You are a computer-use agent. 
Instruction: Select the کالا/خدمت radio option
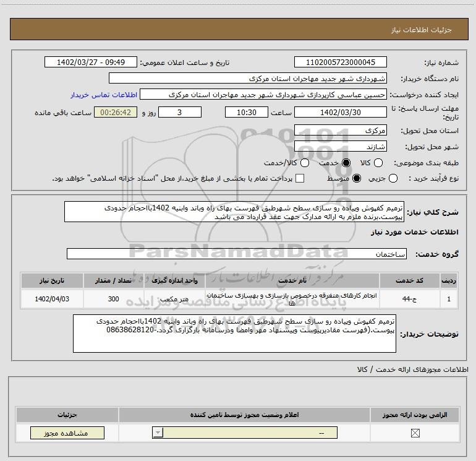(x=305, y=163)
